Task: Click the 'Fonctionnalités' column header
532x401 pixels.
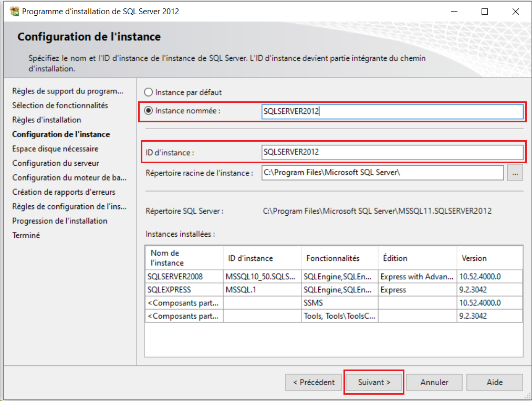Action: pyautogui.click(x=340, y=258)
